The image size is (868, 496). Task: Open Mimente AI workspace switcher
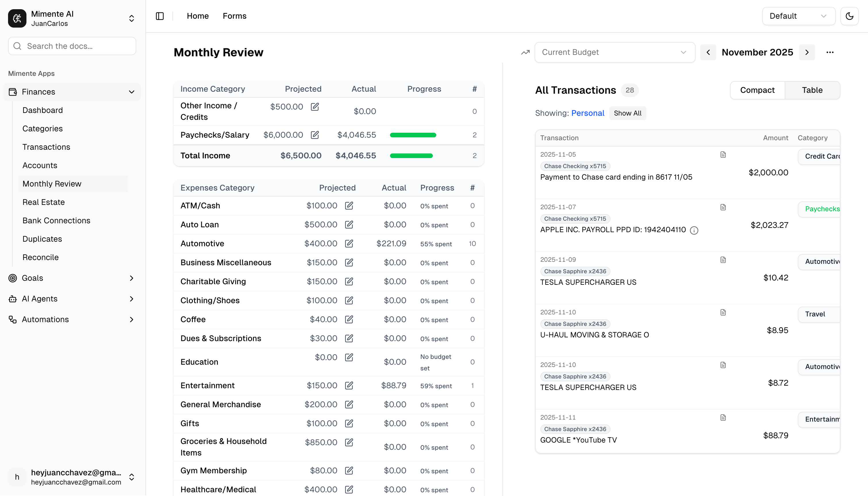tap(72, 18)
